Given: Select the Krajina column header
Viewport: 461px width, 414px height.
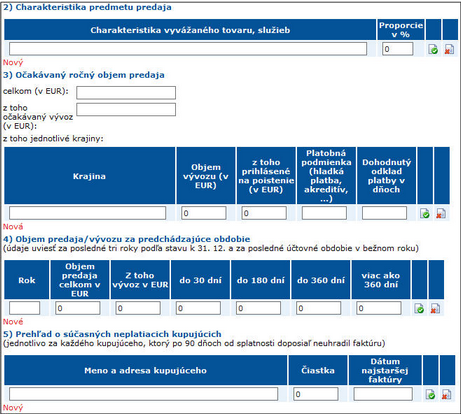Looking at the screenshot, I should (89, 176).
